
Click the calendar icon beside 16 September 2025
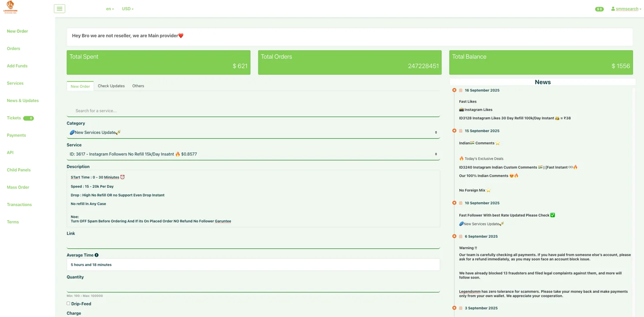(x=461, y=90)
